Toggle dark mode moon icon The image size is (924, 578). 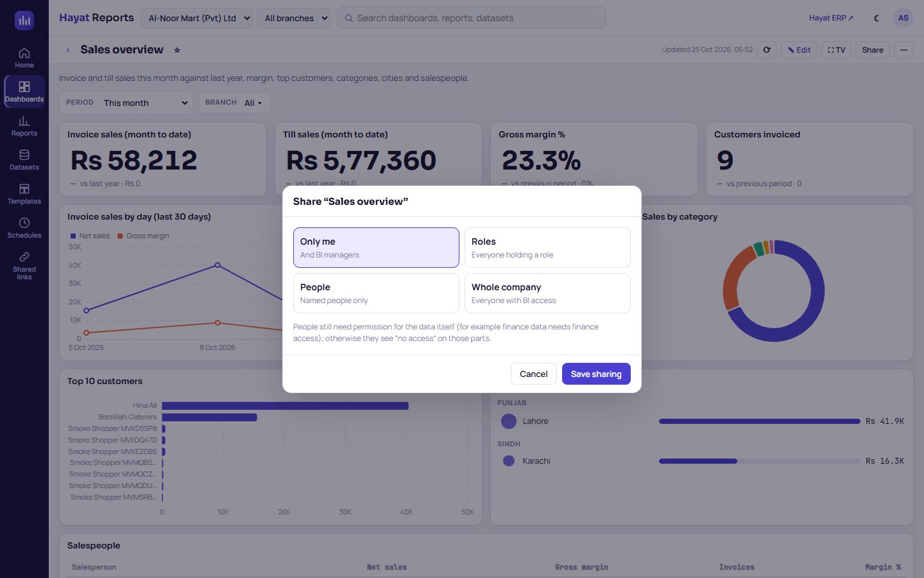(x=877, y=18)
